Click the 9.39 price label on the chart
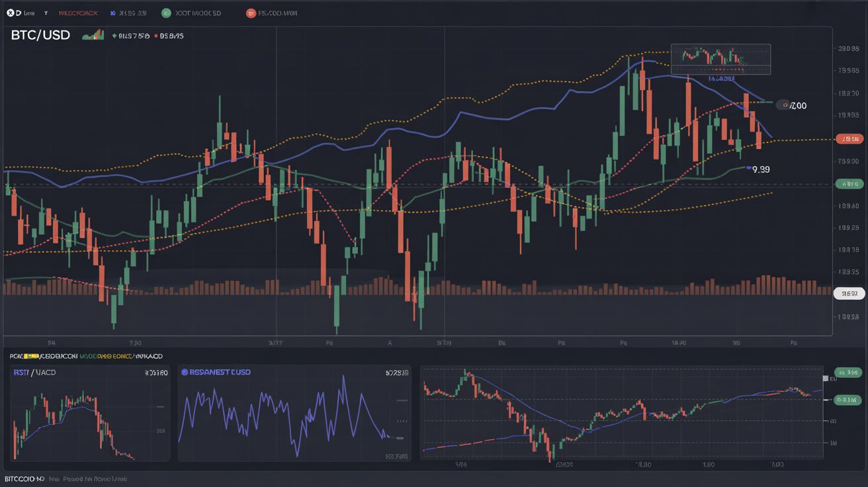The image size is (868, 487). click(759, 169)
